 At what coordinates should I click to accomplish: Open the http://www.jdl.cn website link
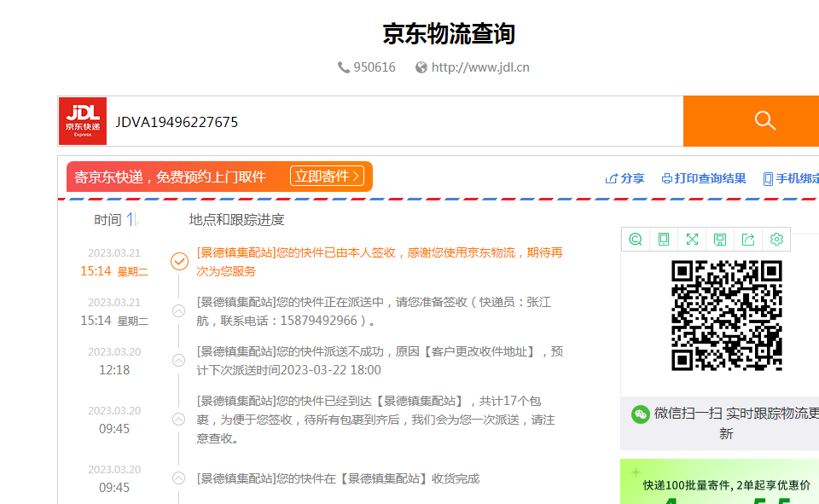pyautogui.click(x=480, y=67)
